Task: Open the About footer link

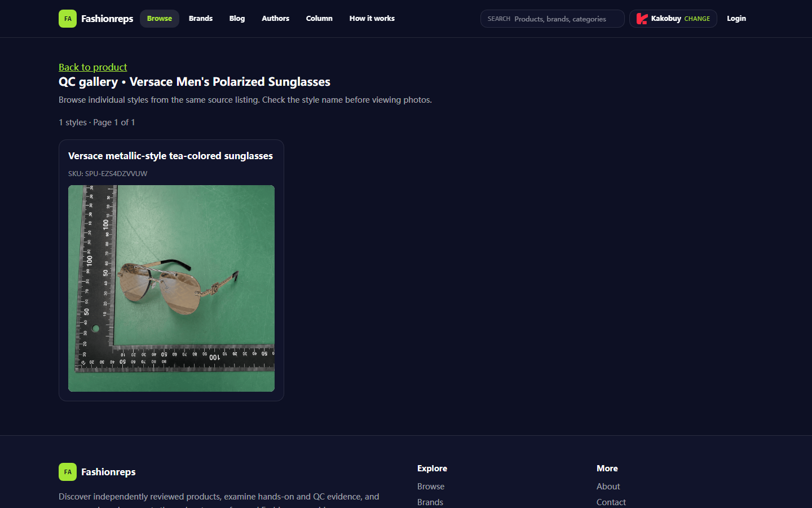Action: click(x=608, y=487)
